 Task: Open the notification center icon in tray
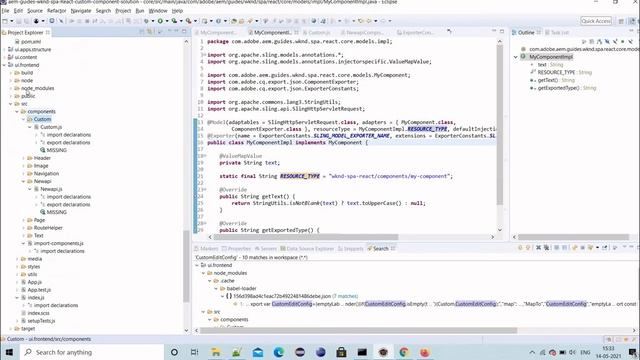pyautogui.click(x=632, y=352)
